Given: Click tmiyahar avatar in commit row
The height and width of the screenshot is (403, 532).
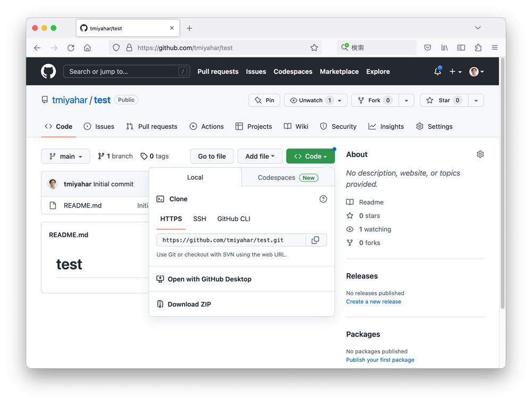Looking at the screenshot, I should click(x=53, y=184).
